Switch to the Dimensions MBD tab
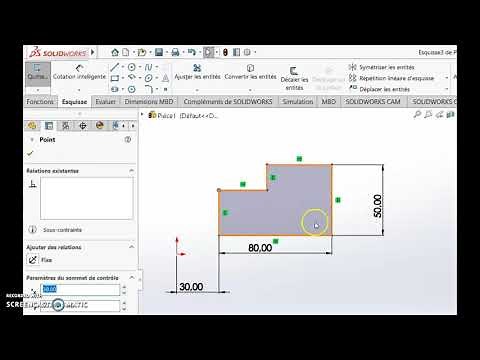Viewport: 480px width, 360px height. 149,102
